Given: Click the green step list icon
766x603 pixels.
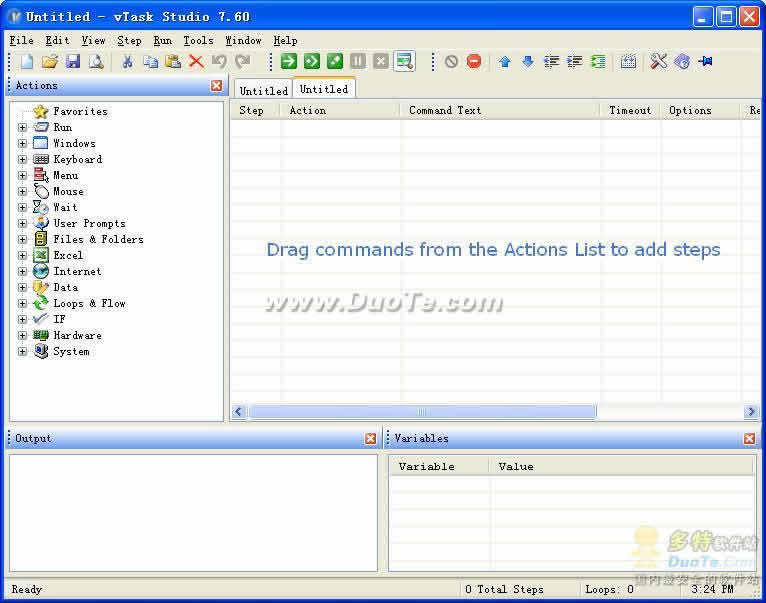Looking at the screenshot, I should click(x=598, y=62).
